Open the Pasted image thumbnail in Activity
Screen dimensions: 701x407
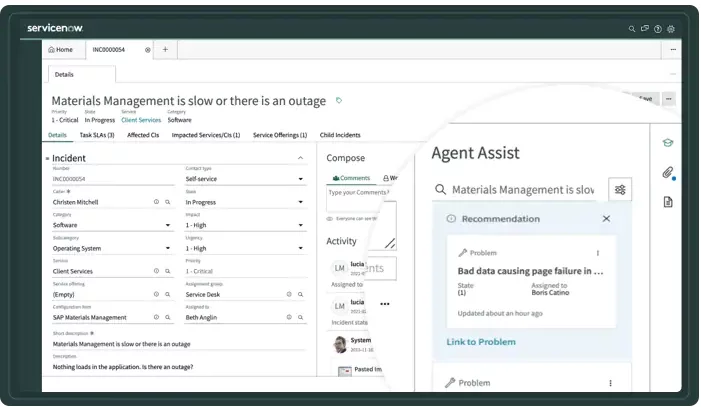[345, 371]
